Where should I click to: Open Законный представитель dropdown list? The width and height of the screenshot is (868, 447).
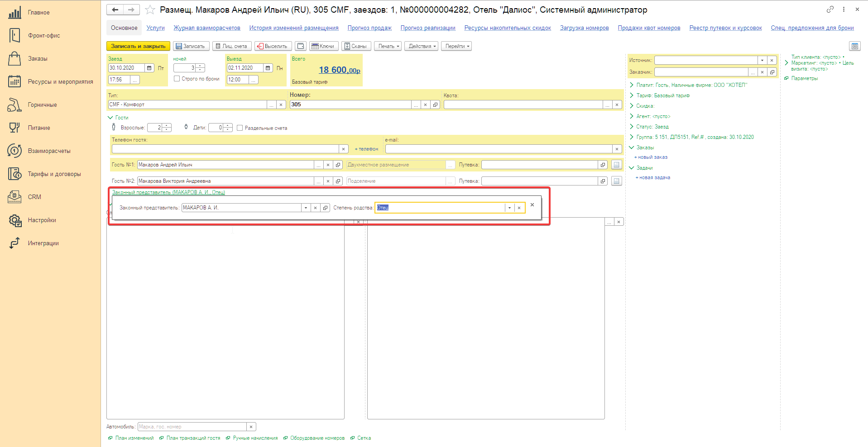click(x=306, y=208)
